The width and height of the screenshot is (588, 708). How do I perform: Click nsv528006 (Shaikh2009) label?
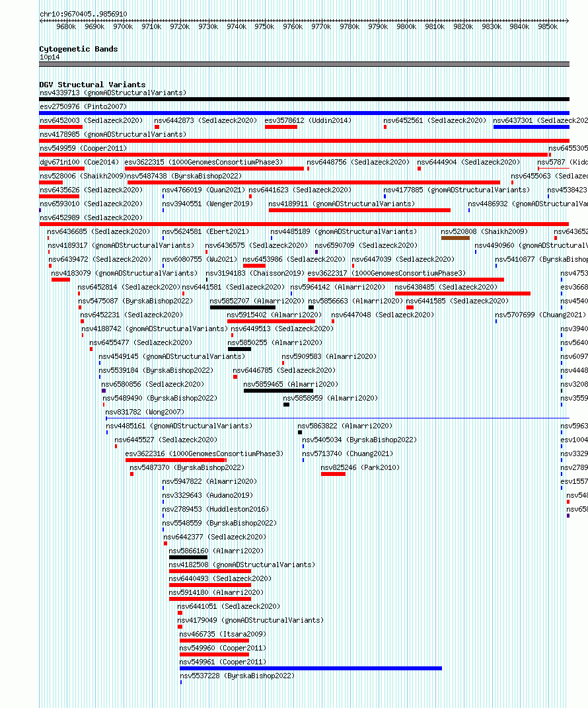coord(83,176)
